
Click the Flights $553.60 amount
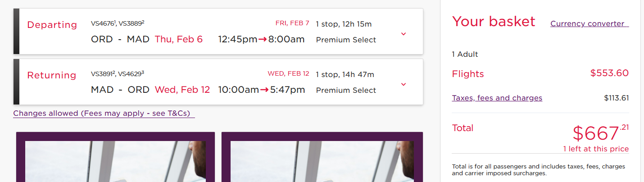609,73
